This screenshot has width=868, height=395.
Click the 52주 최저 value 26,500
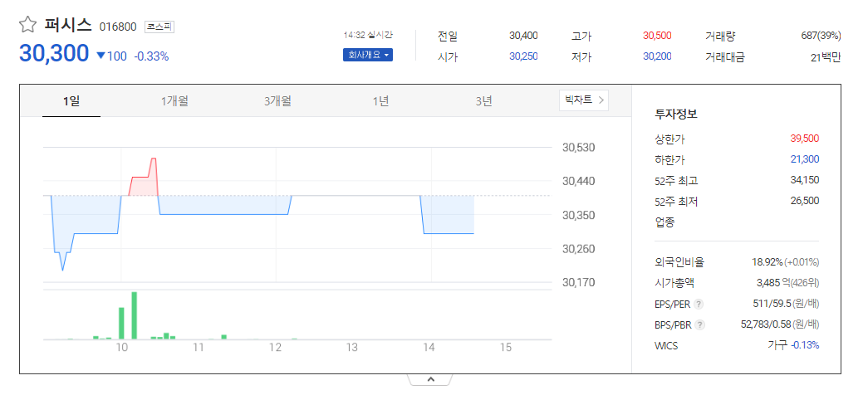(x=805, y=200)
